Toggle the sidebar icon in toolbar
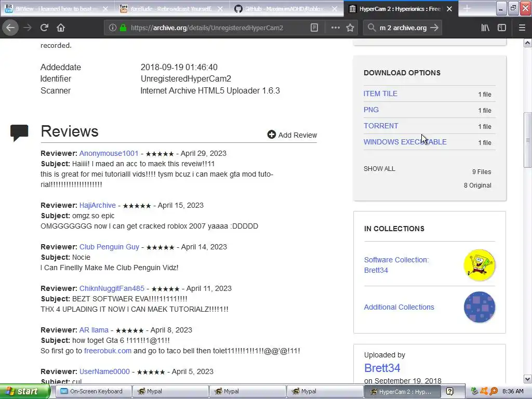Screen dimensions: 532x399 [x=502, y=28]
